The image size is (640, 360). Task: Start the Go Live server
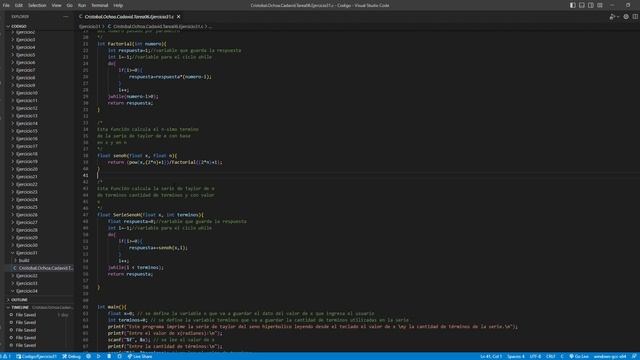[x=579, y=356]
